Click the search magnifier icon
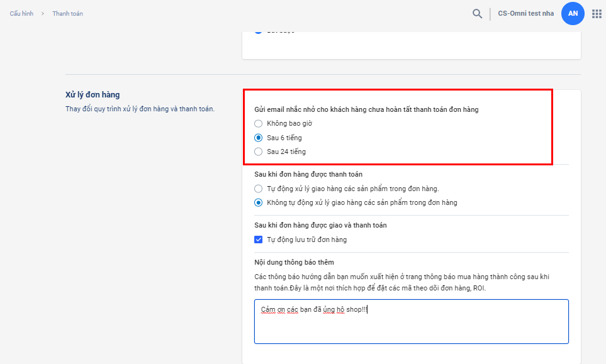This screenshot has height=364, width=606. [478, 14]
